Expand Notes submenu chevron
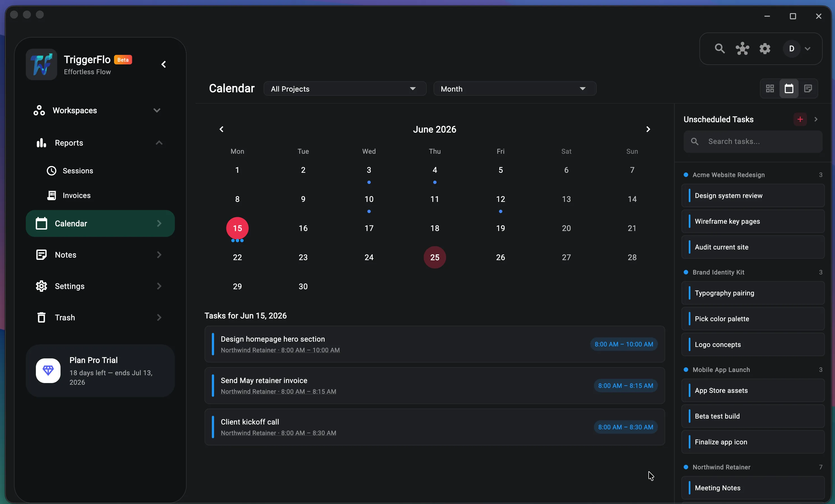The height and width of the screenshot is (504, 835). (159, 255)
